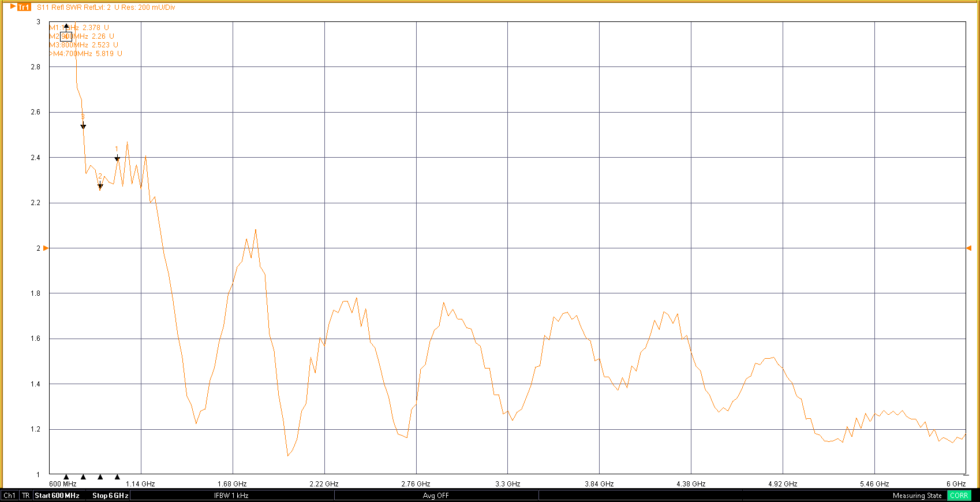This screenshot has height=502, width=980.
Task: Click the Start 600 MHz field
Action: (x=57, y=496)
